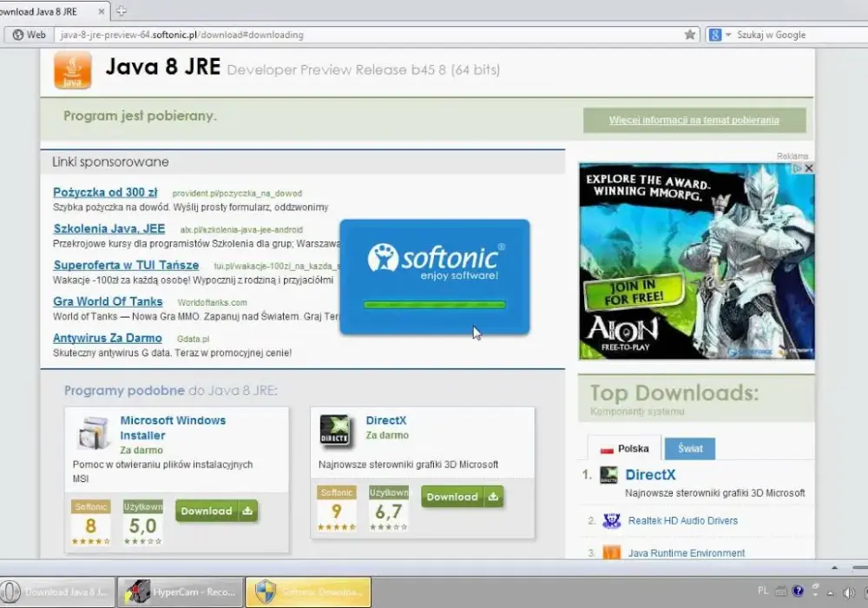The width and height of the screenshot is (868, 608).
Task: Open the Superoferta w TUI Tańsze link
Action: [126, 265]
